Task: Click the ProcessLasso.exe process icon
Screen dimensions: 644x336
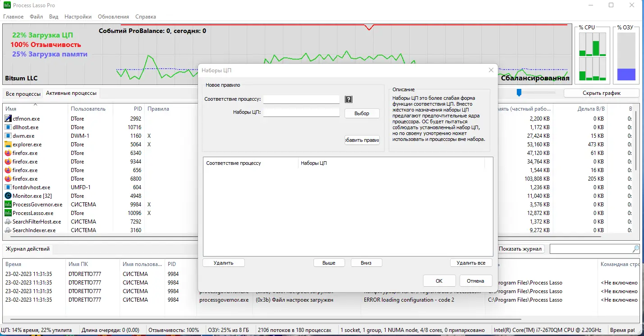Action: pyautogui.click(x=8, y=213)
